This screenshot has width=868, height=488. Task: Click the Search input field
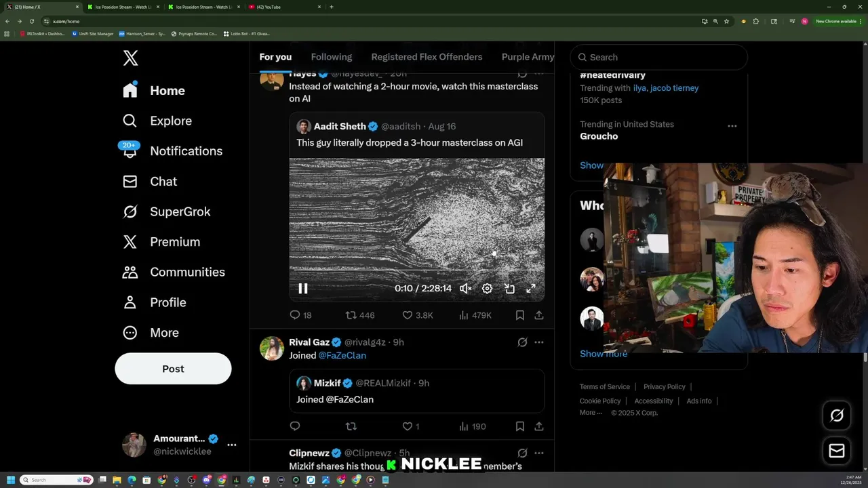click(x=659, y=58)
